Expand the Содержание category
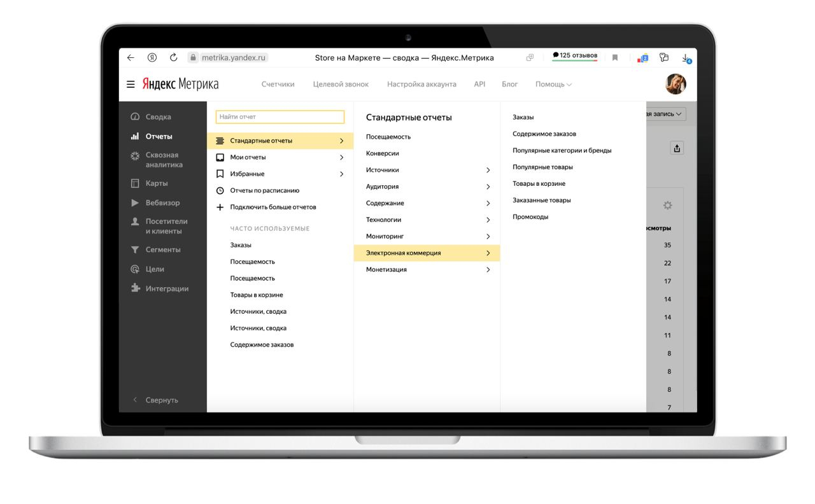The height and width of the screenshot is (504, 815). (427, 203)
